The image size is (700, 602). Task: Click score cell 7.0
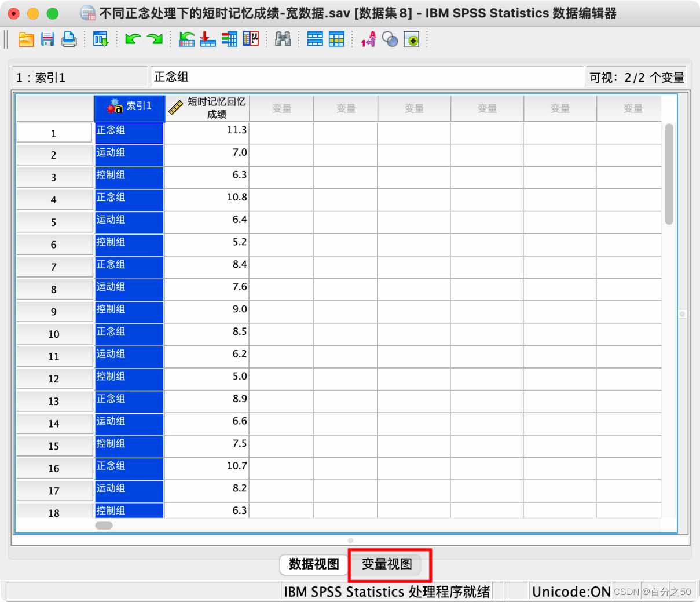[x=207, y=155]
